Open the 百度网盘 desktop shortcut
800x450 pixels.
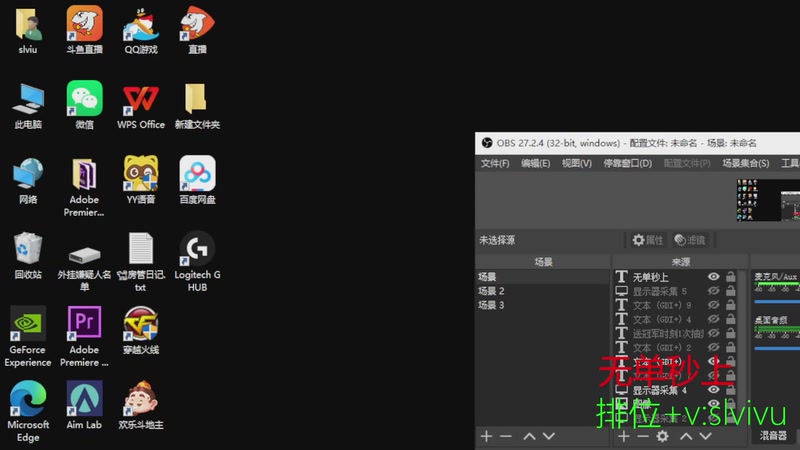click(197, 180)
